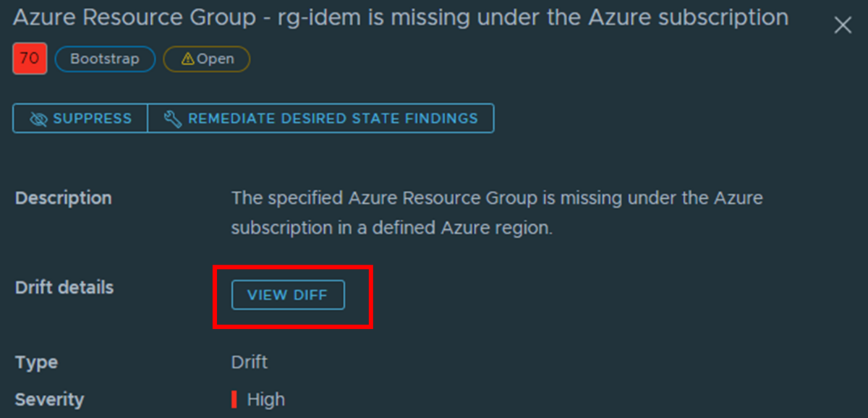868x418 pixels.
Task: Click the Severity field label
Action: coord(49,399)
